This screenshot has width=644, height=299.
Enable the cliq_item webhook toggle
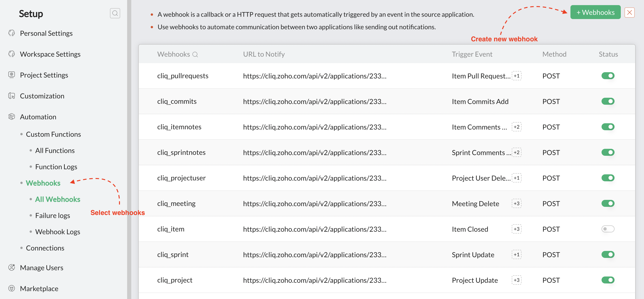point(608,229)
